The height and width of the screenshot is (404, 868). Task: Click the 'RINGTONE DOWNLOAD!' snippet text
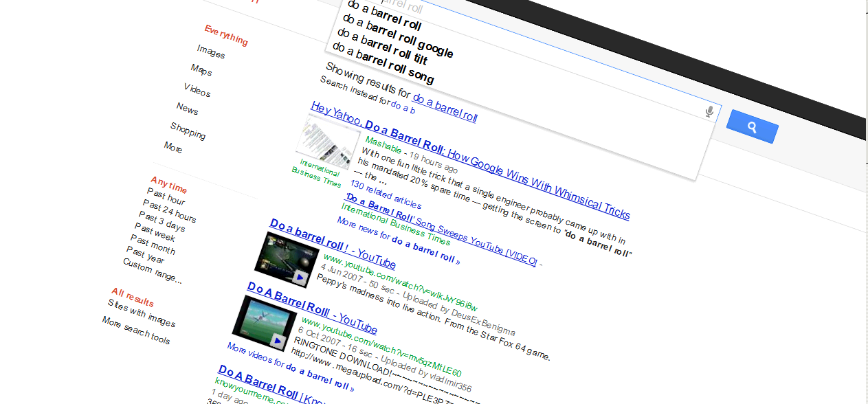click(x=342, y=355)
